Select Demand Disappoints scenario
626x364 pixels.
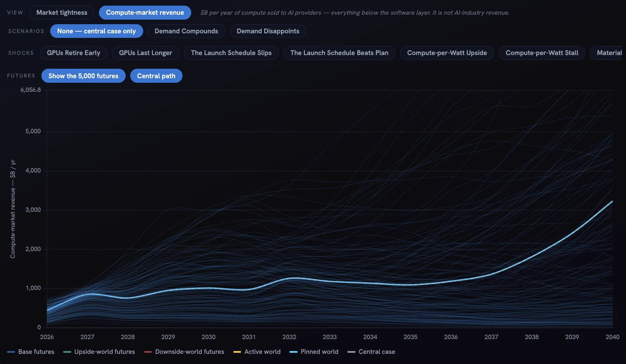(x=268, y=31)
